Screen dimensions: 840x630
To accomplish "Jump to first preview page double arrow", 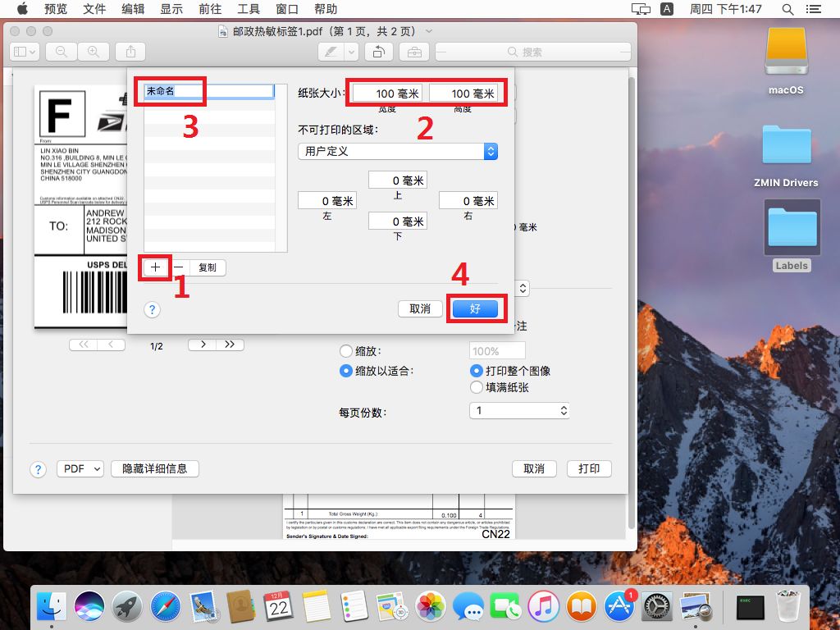I will (x=84, y=345).
